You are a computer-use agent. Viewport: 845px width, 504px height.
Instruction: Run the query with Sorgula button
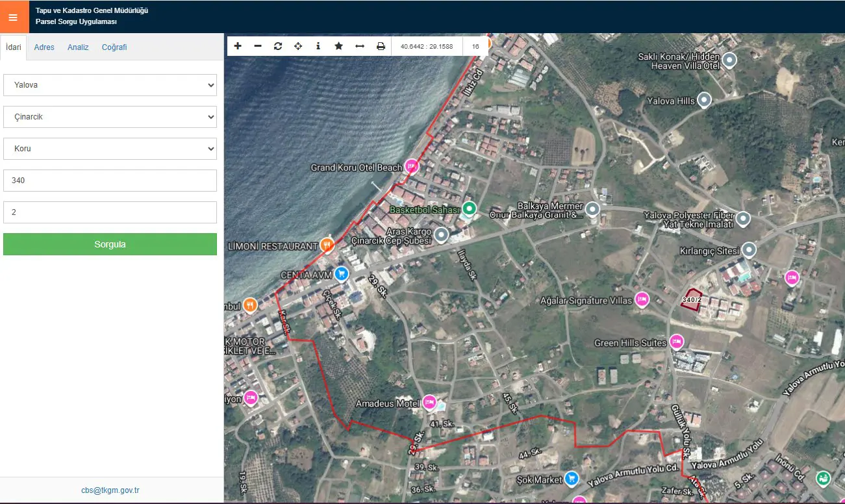[110, 244]
